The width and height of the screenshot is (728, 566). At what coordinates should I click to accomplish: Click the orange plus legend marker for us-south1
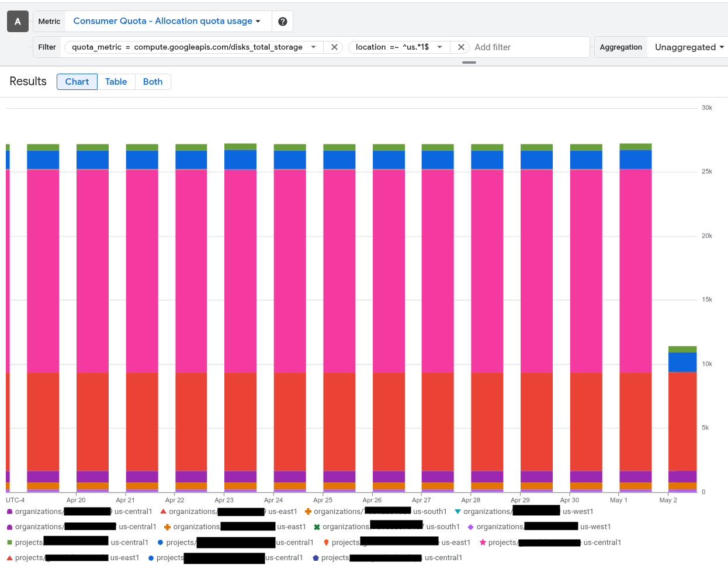click(308, 511)
